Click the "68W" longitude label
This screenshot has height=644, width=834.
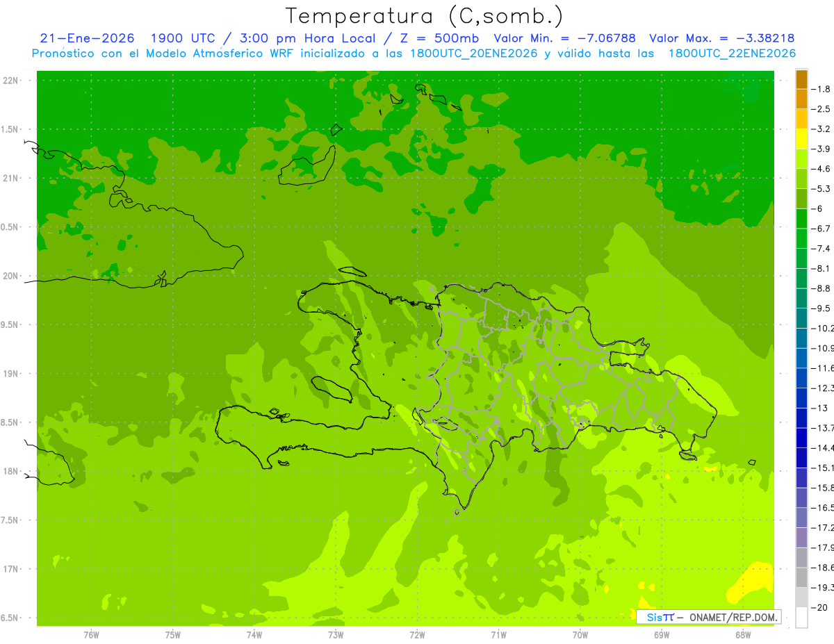click(x=743, y=635)
